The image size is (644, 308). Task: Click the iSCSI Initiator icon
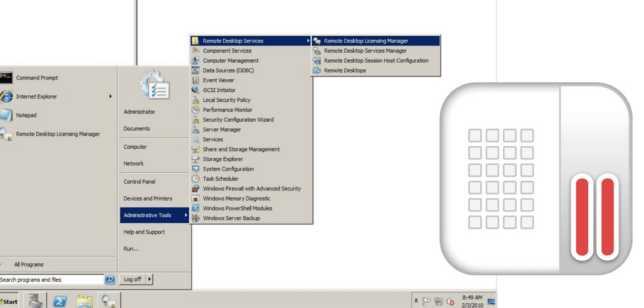196,90
